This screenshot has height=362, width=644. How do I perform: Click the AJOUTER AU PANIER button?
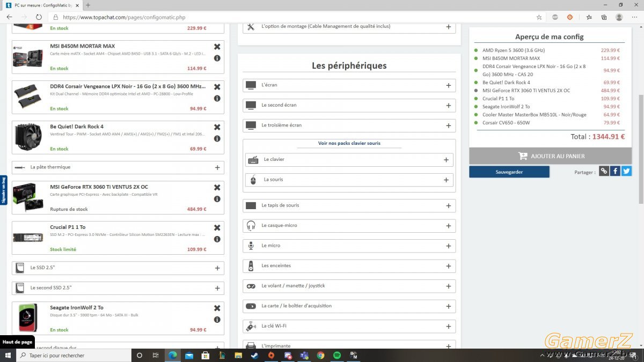click(550, 156)
